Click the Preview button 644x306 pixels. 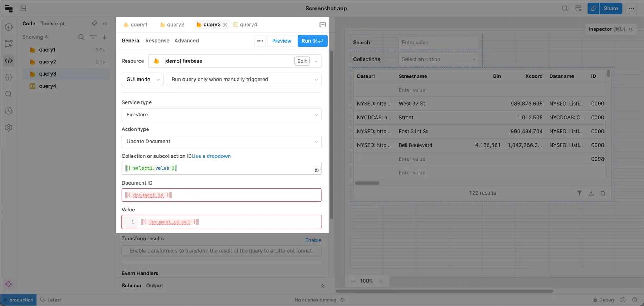282,41
